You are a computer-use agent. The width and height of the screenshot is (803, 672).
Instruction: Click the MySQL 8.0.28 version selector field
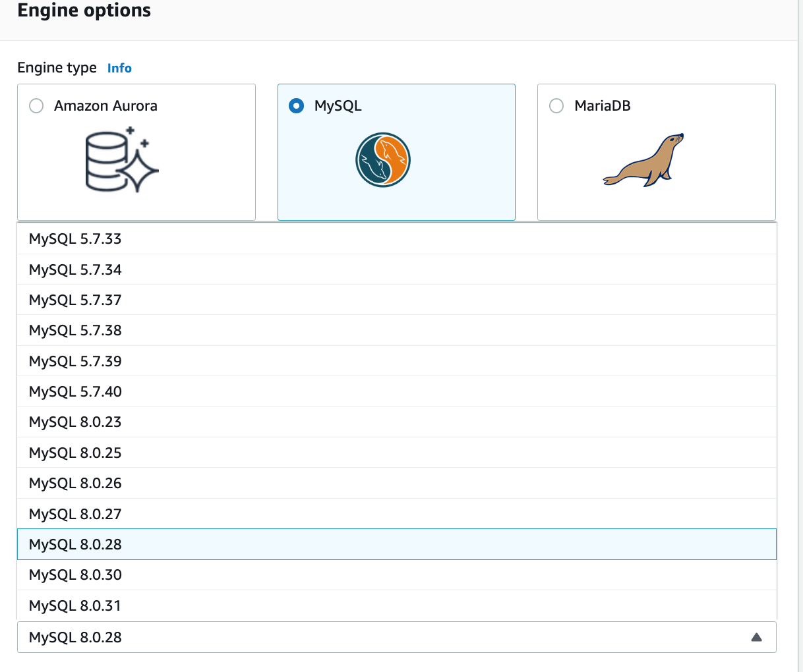click(396, 636)
